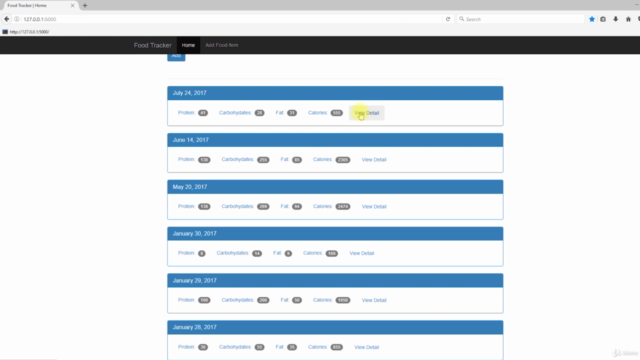The width and height of the screenshot is (640, 360).
Task: Click the Fat badge in January 28 row
Action: [x=292, y=347]
